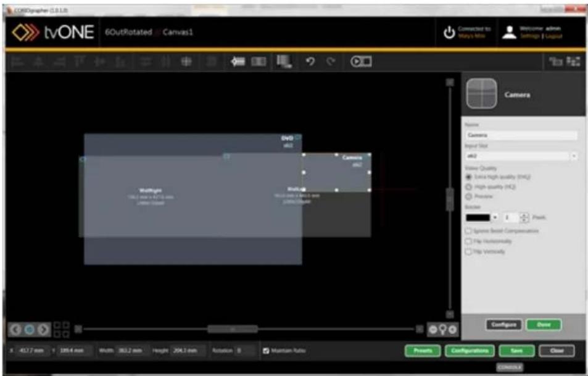Image resolution: width=588 pixels, height=376 pixels.
Task: Open the CONSOLE tab at bottom
Action: 509,367
